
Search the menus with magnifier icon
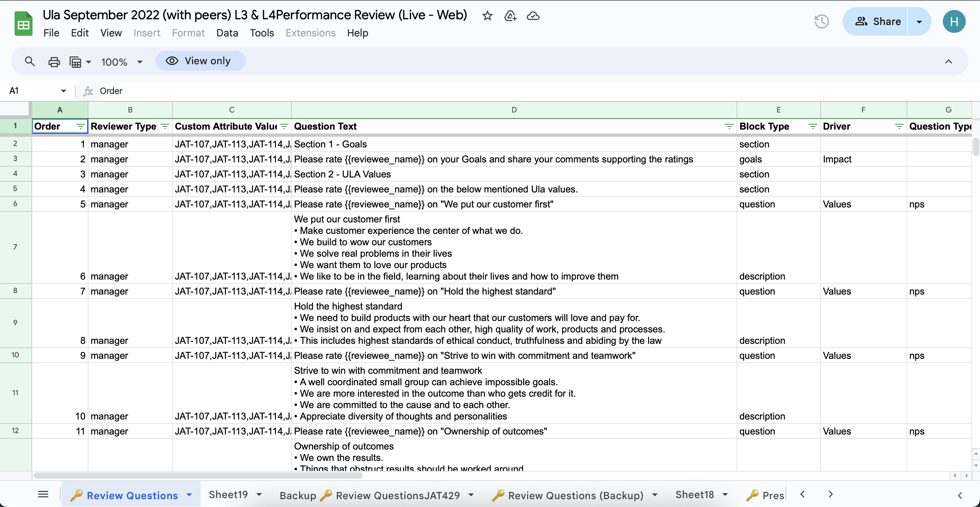pyautogui.click(x=30, y=61)
